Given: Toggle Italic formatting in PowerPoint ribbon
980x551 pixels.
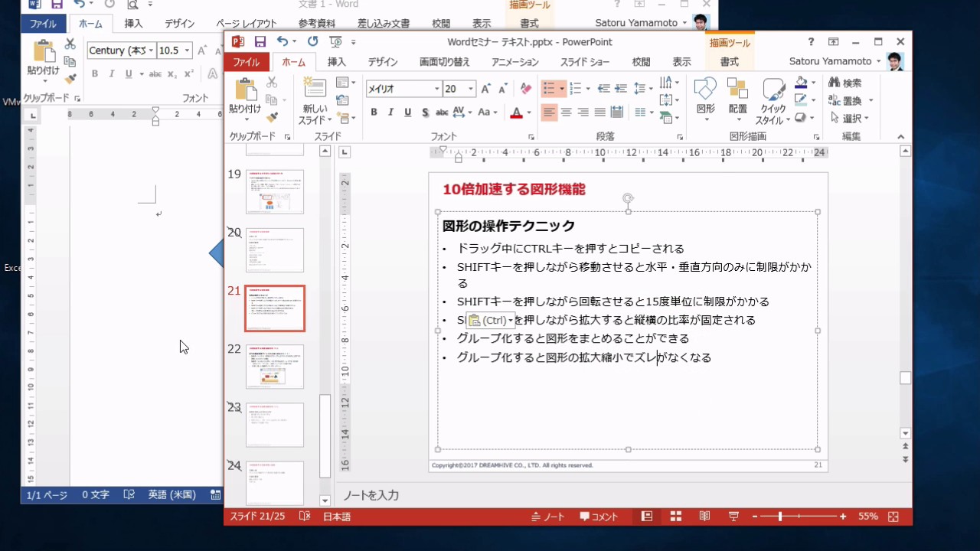Looking at the screenshot, I should [390, 112].
